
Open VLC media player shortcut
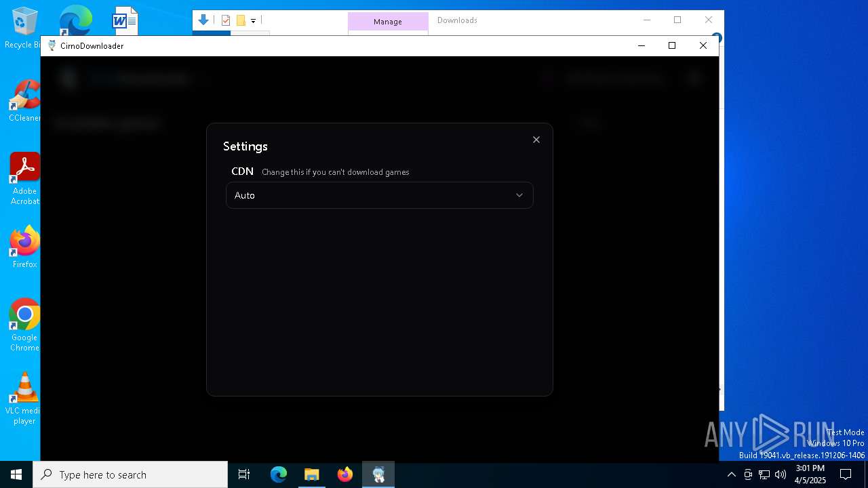pos(24,399)
